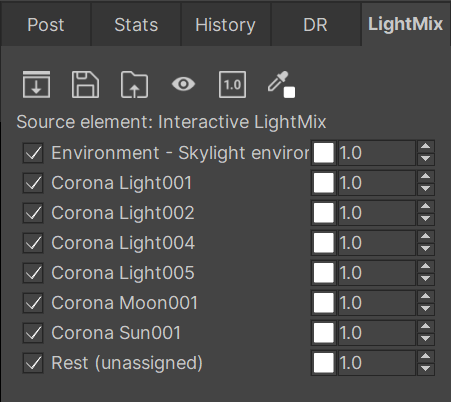
Task: Select the LightMix tab
Action: point(406,25)
